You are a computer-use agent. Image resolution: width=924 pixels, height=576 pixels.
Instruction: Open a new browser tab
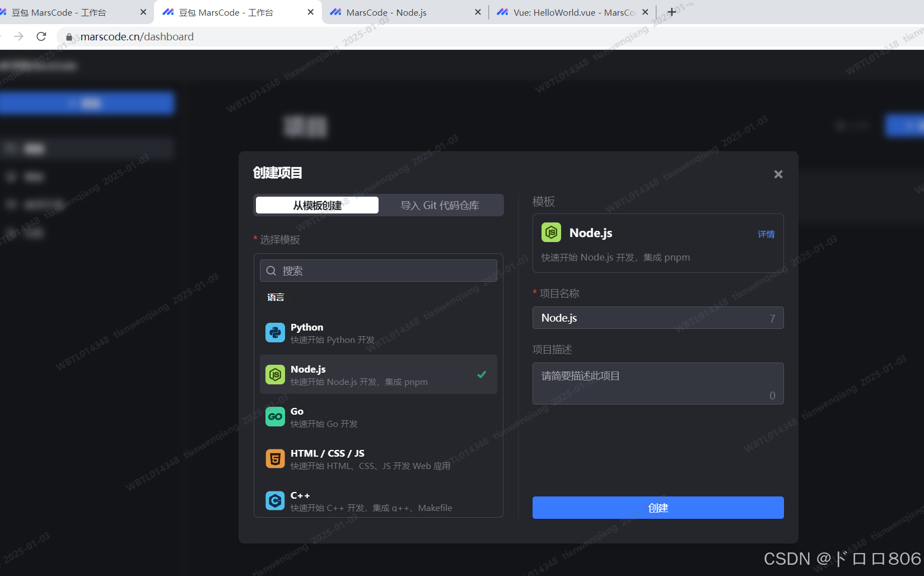coord(672,12)
